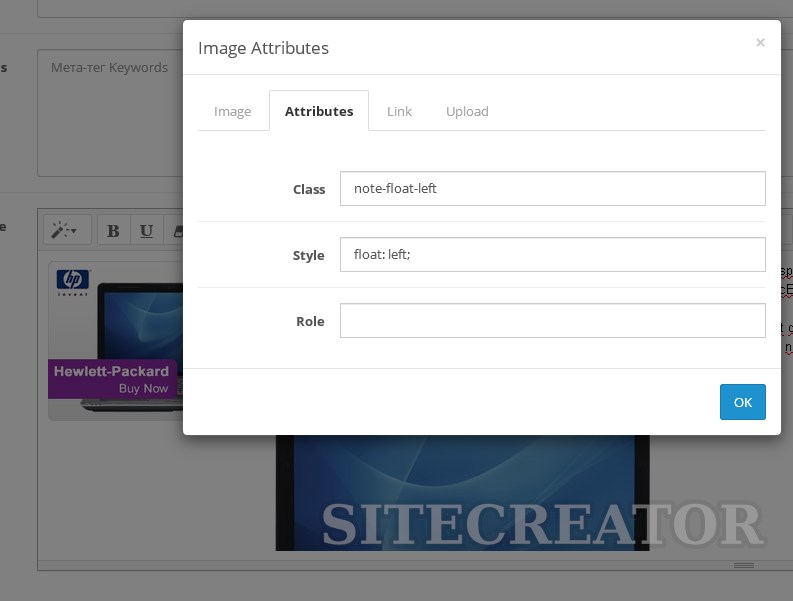Click the HP logo in banner

(73, 281)
